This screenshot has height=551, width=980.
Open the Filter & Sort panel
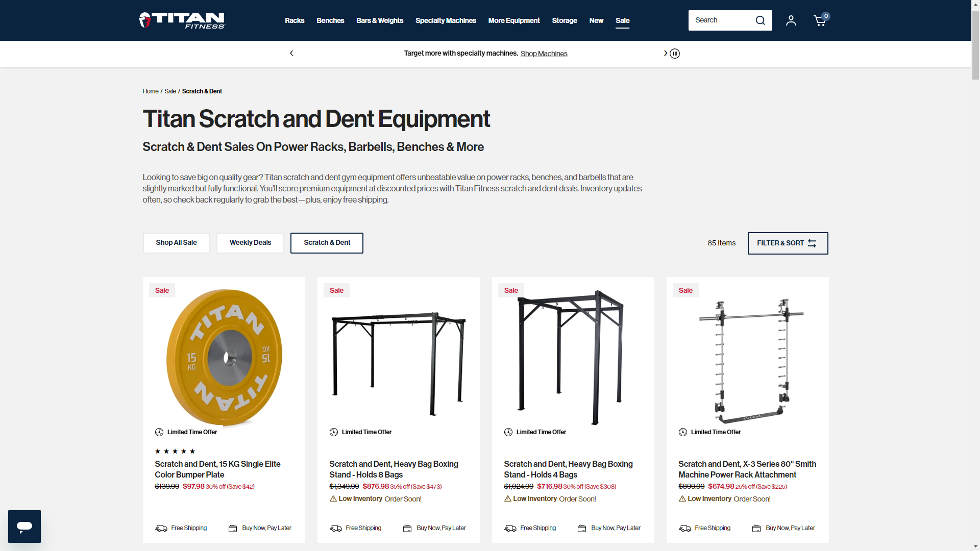click(x=788, y=243)
